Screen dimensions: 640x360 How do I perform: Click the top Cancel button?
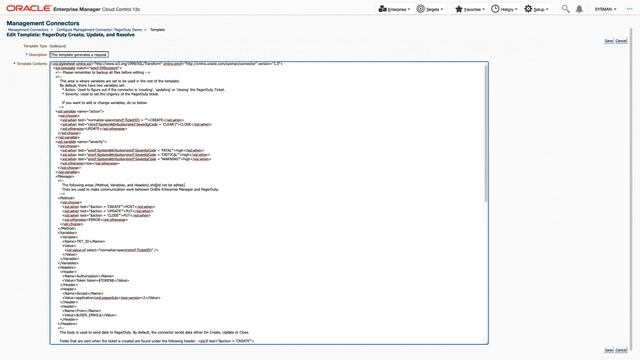[x=621, y=41]
